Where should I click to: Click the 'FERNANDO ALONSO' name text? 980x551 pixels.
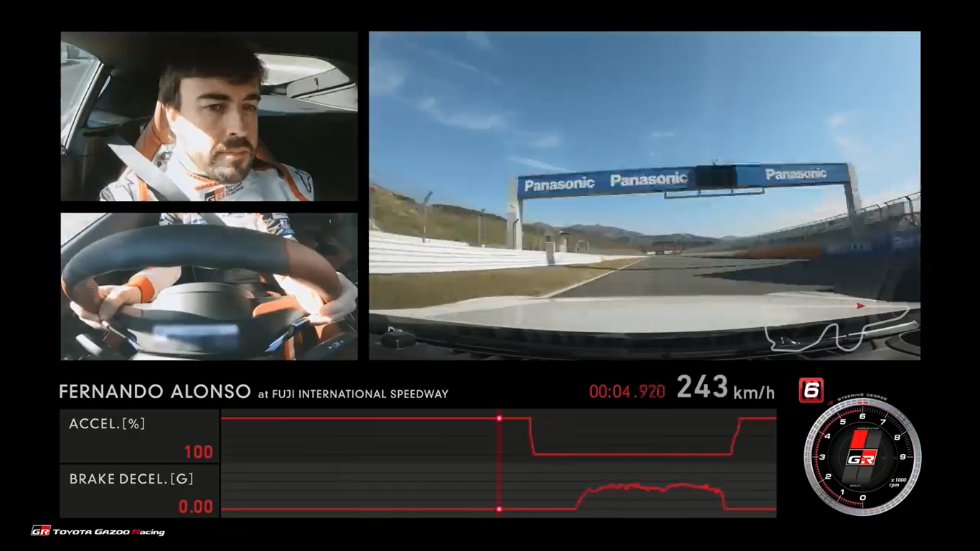[x=155, y=392]
